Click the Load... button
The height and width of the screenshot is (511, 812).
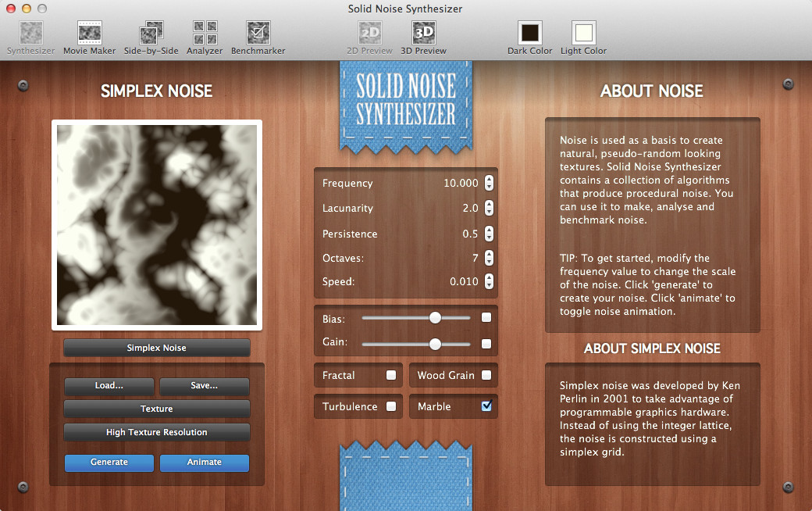pos(109,385)
